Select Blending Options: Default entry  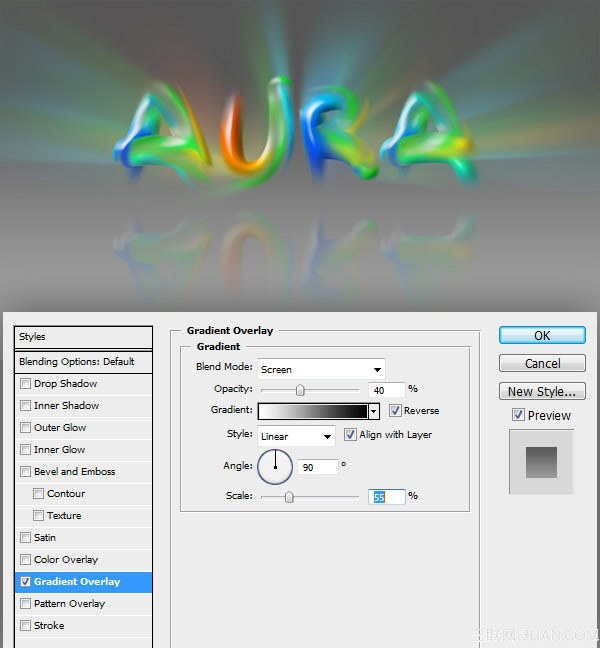(83, 362)
